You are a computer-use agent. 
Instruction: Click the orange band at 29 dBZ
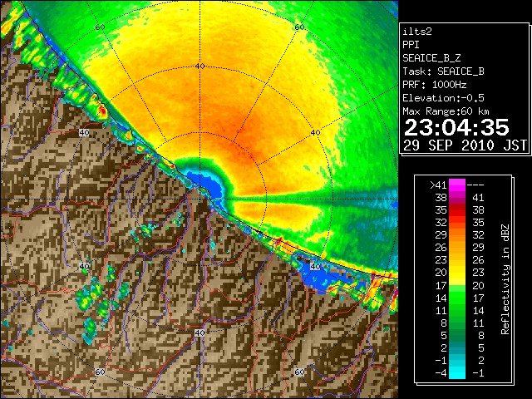coord(457,234)
